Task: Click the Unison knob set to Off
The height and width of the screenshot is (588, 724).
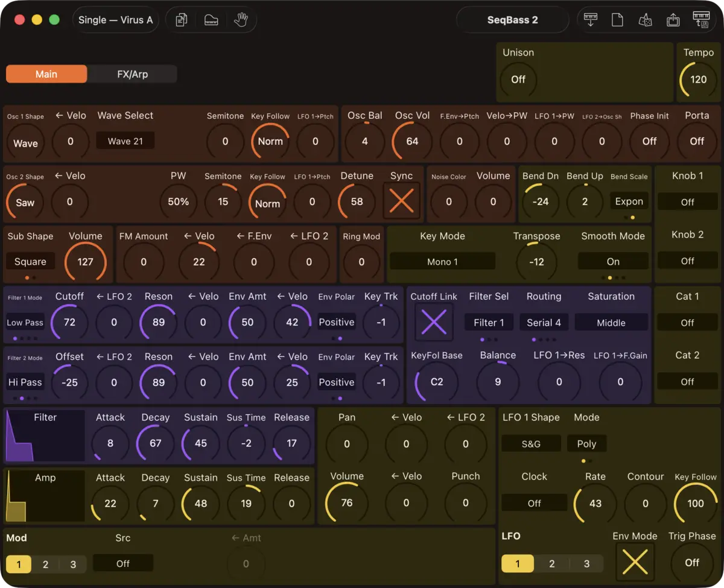Action: 518,80
